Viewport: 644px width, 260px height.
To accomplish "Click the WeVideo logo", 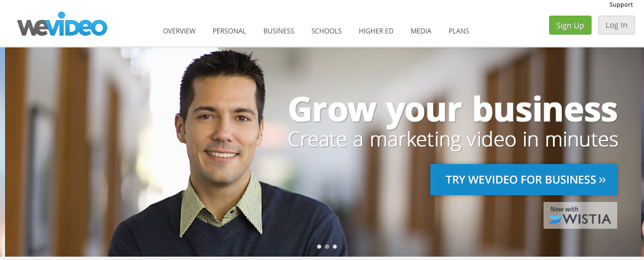I will pos(62,24).
